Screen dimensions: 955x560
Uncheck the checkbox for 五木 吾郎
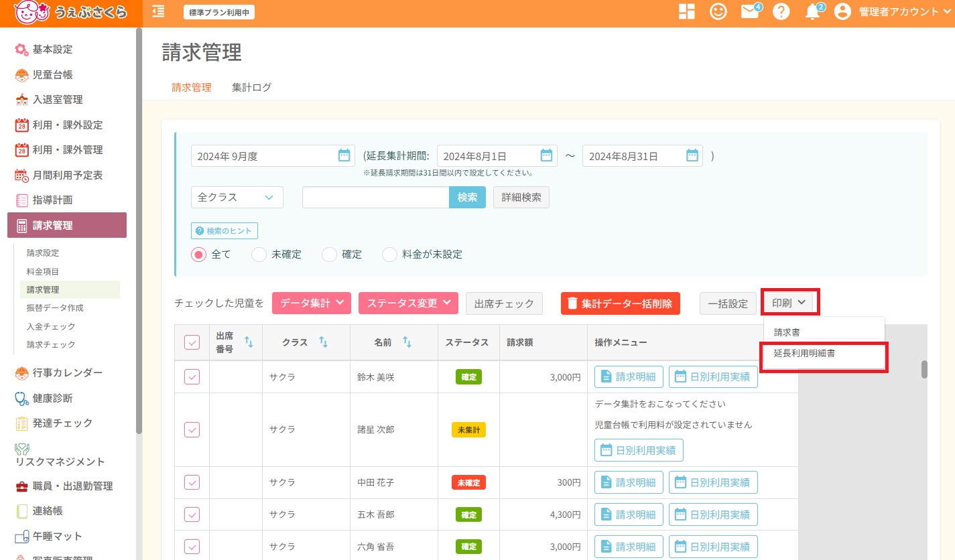click(192, 514)
